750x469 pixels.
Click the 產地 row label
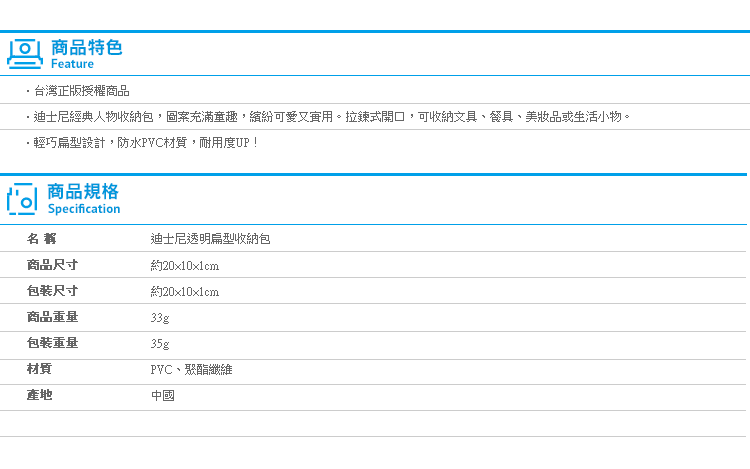tap(39, 394)
